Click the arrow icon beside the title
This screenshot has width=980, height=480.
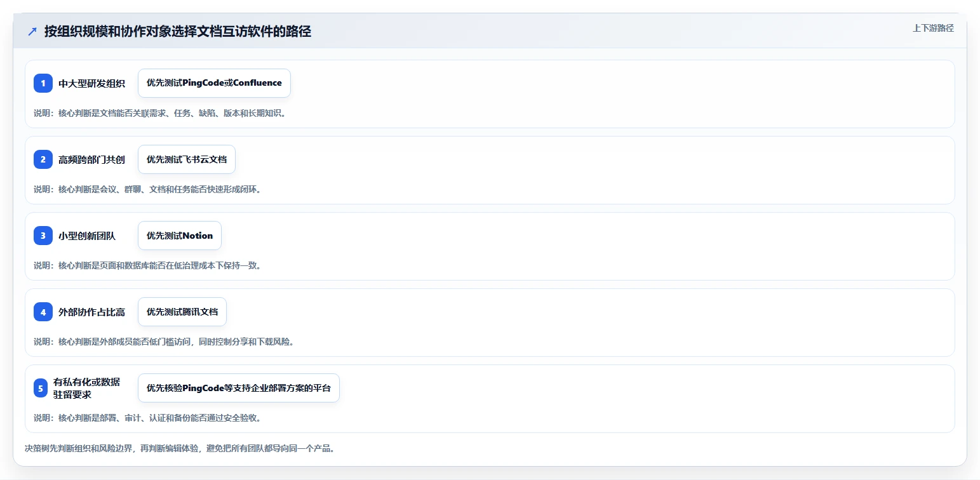[32, 31]
